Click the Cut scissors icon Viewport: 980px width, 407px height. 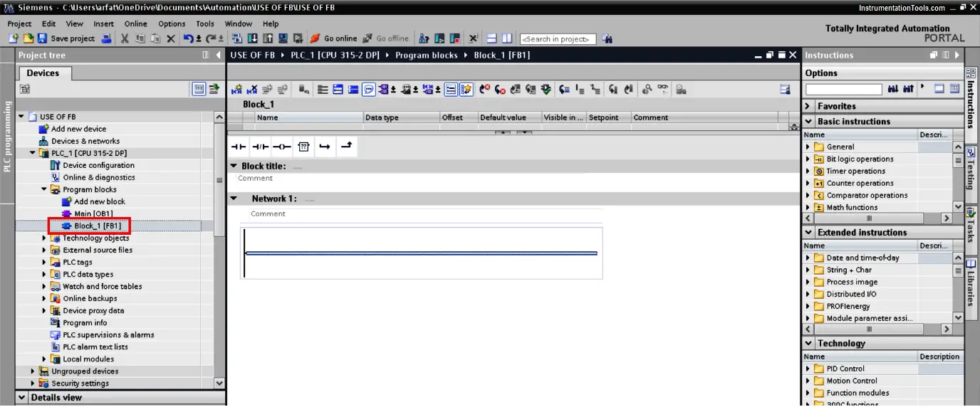point(125,38)
